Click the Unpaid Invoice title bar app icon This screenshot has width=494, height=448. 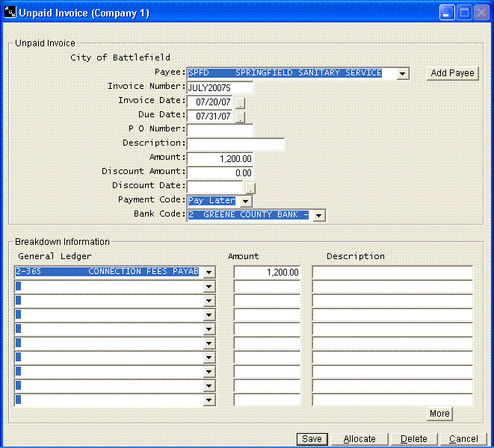coord(9,13)
